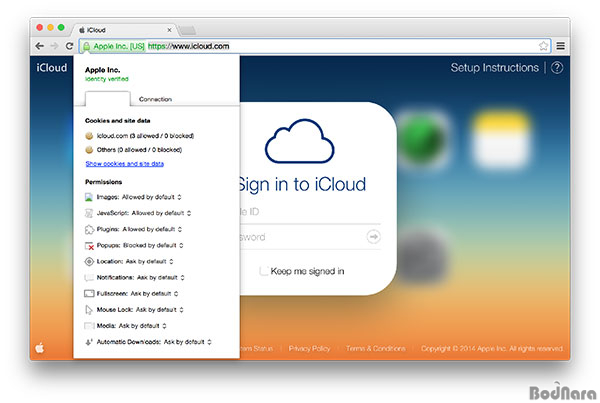Click the Apple Inc. [US] certificate label
Screen dimensions: 600x403
click(x=119, y=46)
